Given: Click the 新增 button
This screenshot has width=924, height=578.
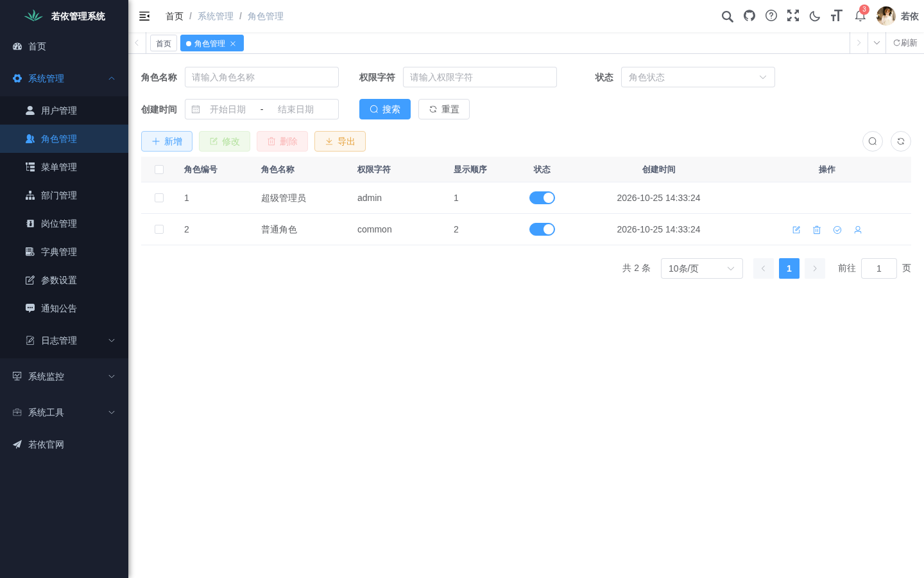Looking at the screenshot, I should (167, 141).
